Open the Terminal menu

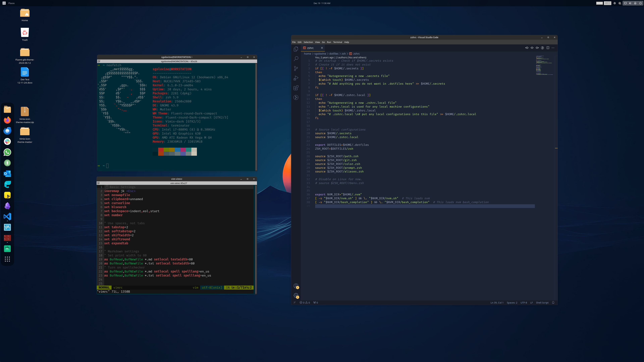(337, 42)
